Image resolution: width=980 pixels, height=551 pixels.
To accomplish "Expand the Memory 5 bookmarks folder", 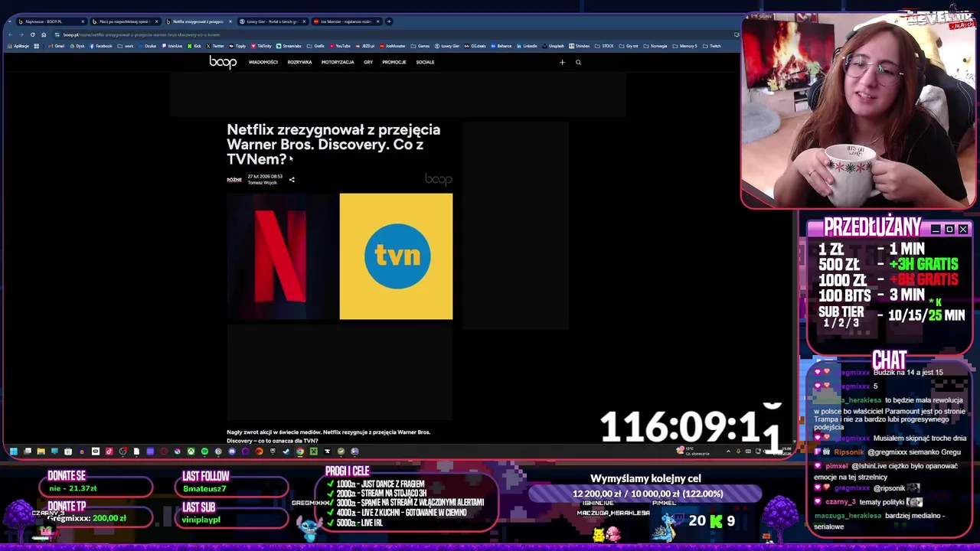I will click(686, 46).
